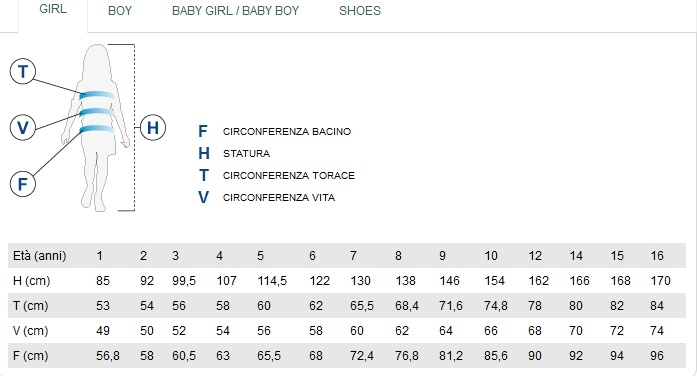Switch to the BOY size tab
The image size is (697, 376).
(120, 11)
